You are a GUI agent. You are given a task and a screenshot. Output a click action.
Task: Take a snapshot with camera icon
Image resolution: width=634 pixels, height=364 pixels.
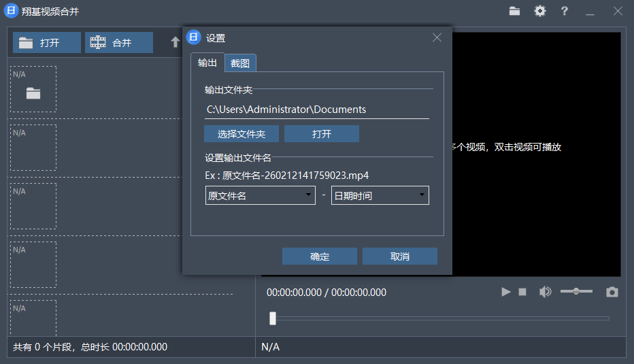(612, 292)
